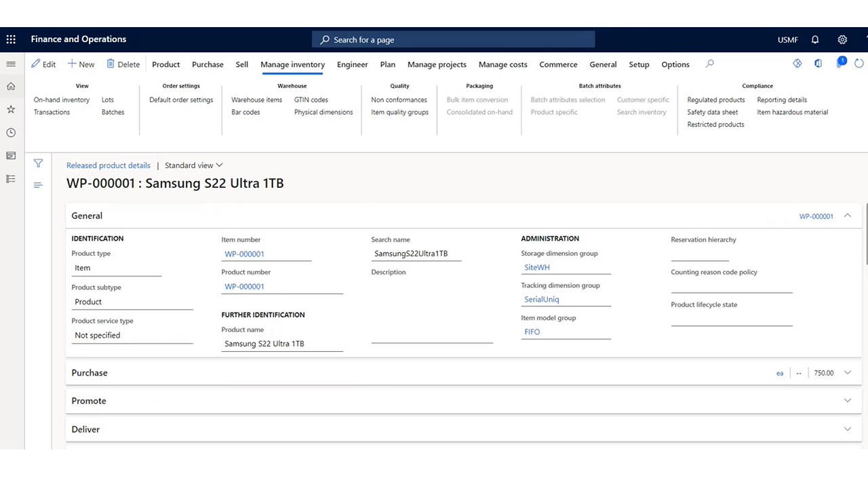The width and height of the screenshot is (868, 488).
Task: Open Favorites star in sidebar
Action: 11,109
